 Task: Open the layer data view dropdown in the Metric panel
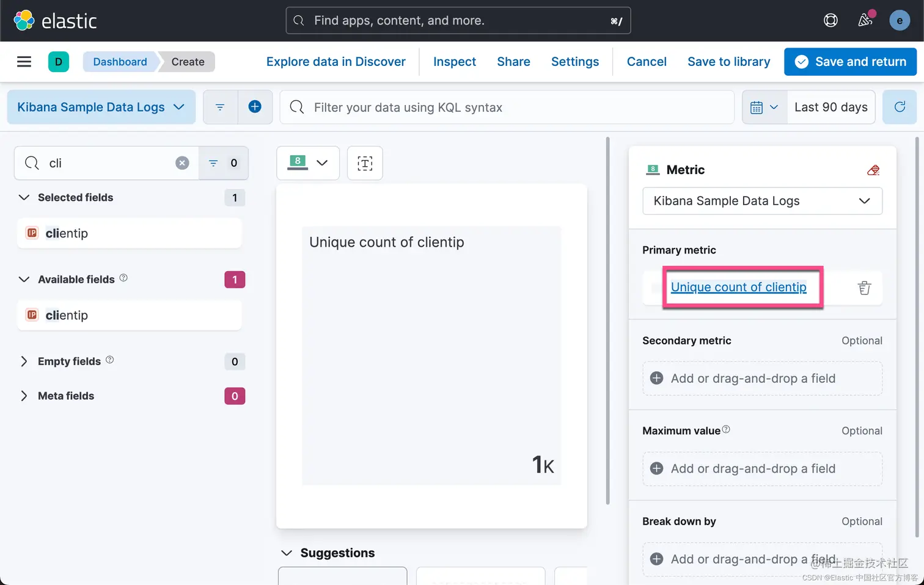coord(762,201)
